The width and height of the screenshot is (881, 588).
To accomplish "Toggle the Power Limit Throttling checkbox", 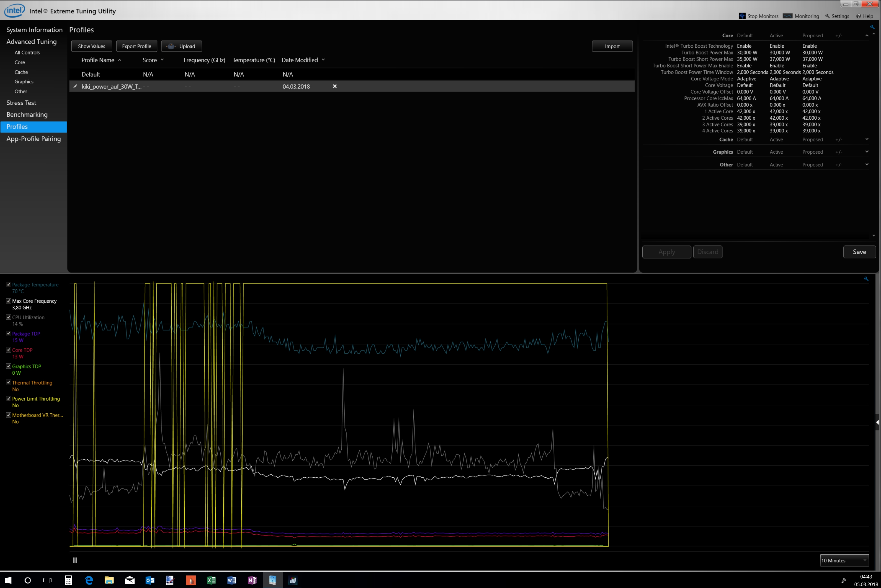I will pos(9,399).
